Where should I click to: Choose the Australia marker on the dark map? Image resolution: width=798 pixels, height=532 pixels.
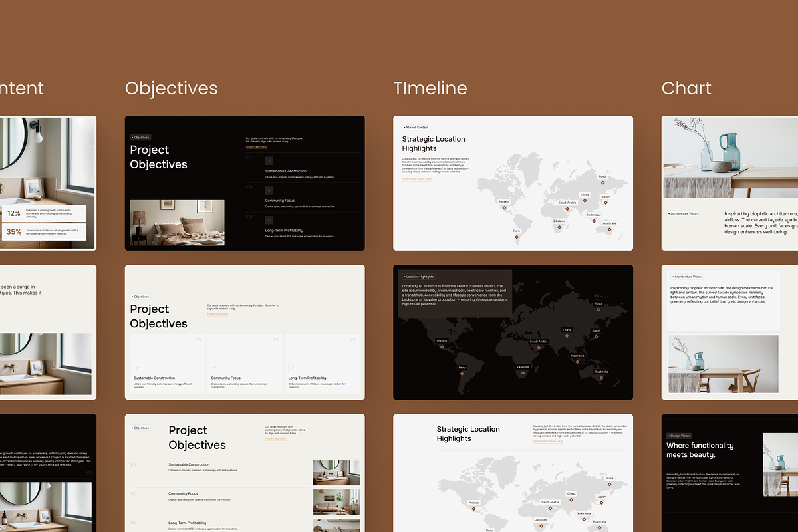pyautogui.click(x=601, y=378)
